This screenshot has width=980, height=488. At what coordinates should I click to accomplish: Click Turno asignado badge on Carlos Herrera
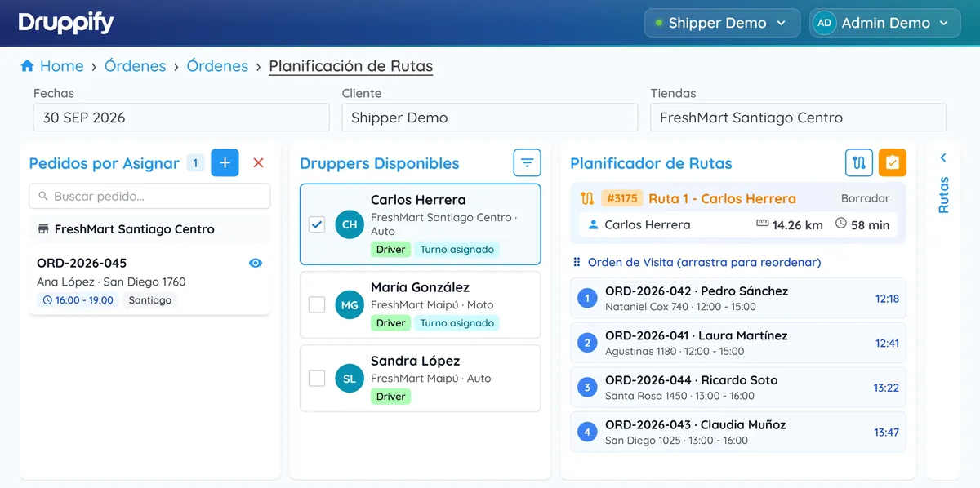(457, 250)
